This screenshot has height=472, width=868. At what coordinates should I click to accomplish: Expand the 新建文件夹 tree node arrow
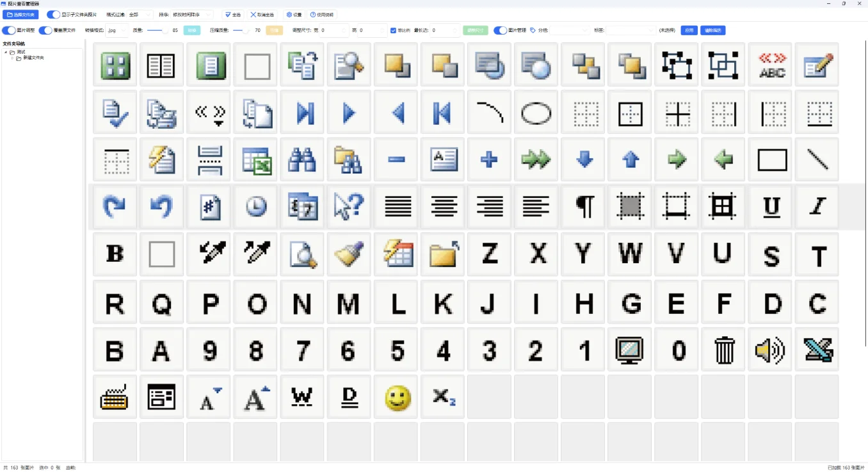[12, 58]
